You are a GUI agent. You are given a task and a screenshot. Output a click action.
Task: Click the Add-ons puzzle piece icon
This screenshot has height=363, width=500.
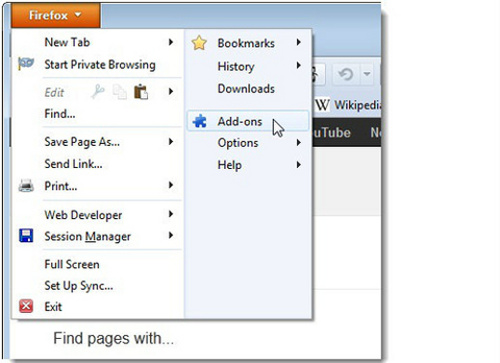tap(200, 121)
